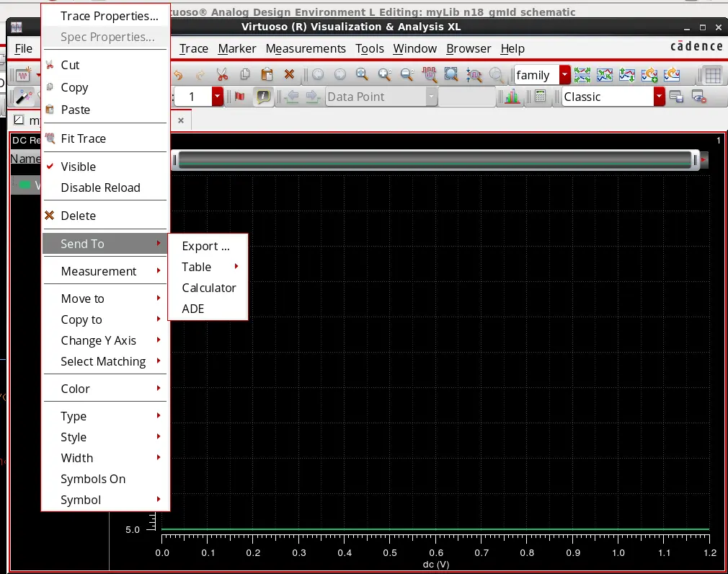Click the combine graphs icon beside strip chart
This screenshot has width=728, height=574.
[x=605, y=75]
